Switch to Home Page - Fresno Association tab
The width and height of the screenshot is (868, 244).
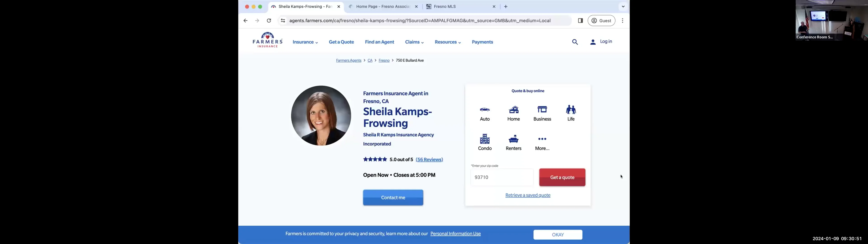[x=383, y=7]
